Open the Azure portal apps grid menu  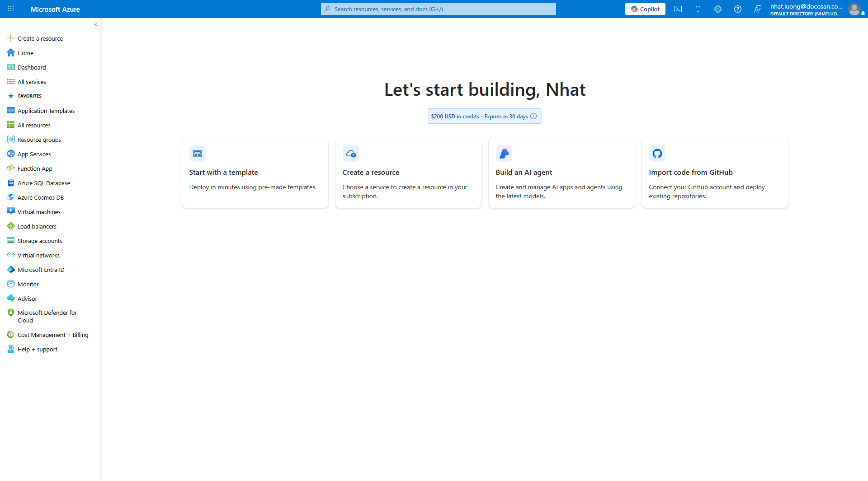tap(11, 9)
